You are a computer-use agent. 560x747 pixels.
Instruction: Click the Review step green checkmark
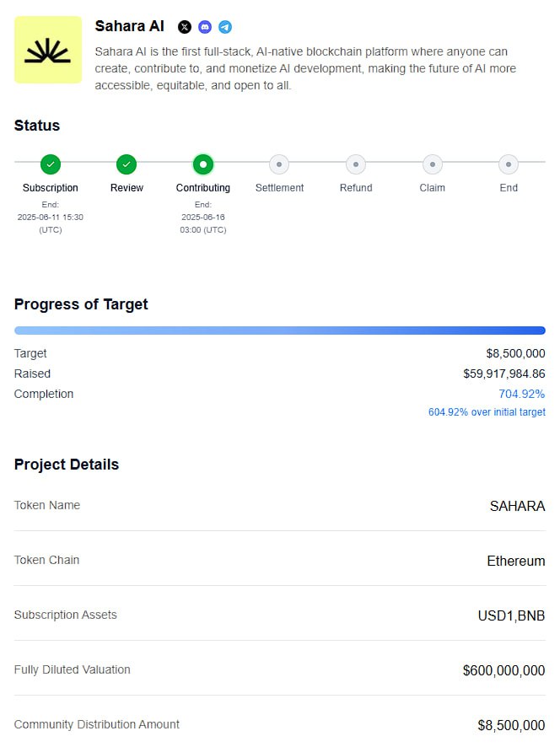(127, 164)
